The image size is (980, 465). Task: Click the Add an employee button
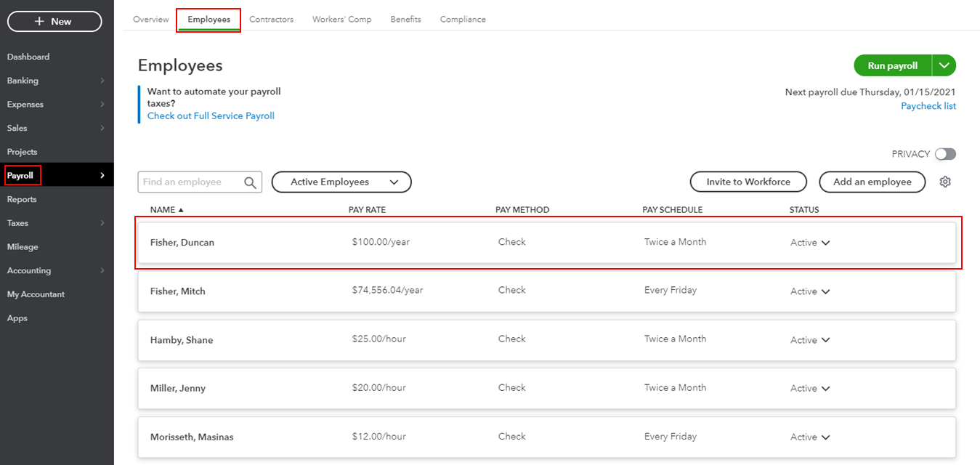(x=872, y=182)
